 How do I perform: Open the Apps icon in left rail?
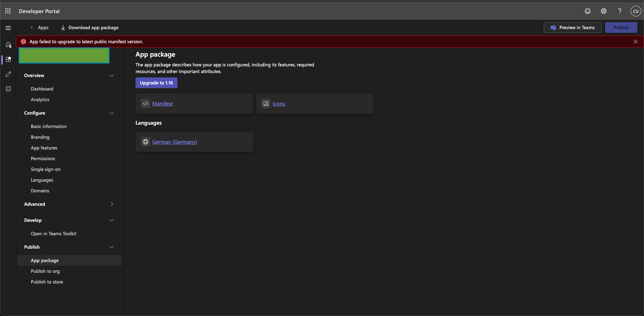tap(8, 59)
